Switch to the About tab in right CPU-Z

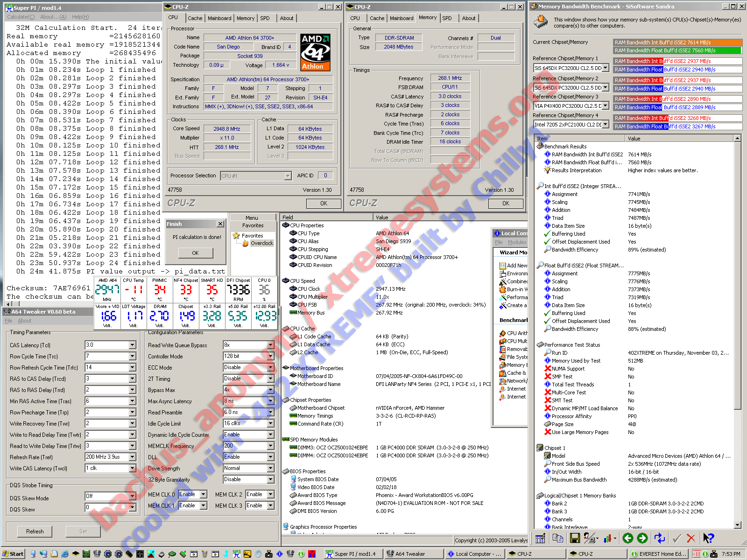point(469,18)
